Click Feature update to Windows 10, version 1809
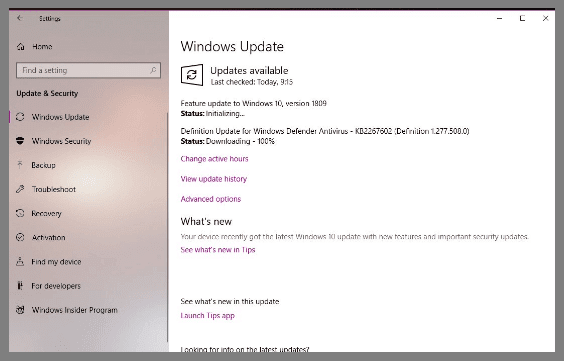Viewport: 564px width, 361px height. pos(254,104)
